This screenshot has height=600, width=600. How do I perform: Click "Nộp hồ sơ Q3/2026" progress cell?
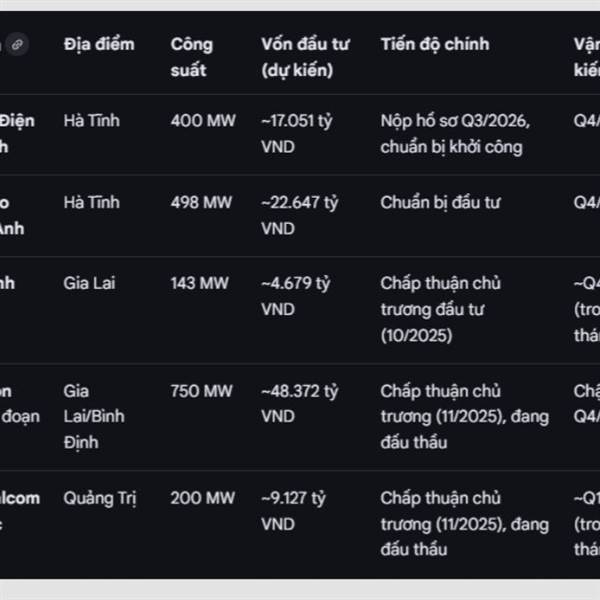tap(454, 134)
